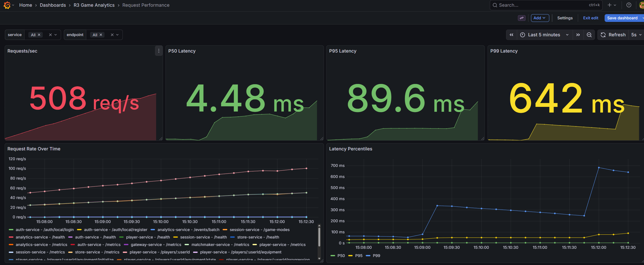Open the help icon menu
Screen dimensions: 644x265
pyautogui.click(x=629, y=5)
